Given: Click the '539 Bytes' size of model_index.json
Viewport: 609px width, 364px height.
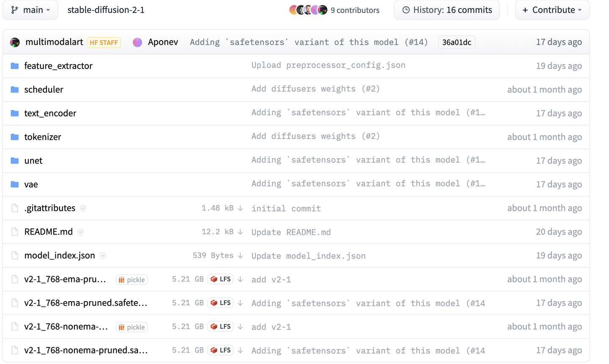Looking at the screenshot, I should [213, 255].
